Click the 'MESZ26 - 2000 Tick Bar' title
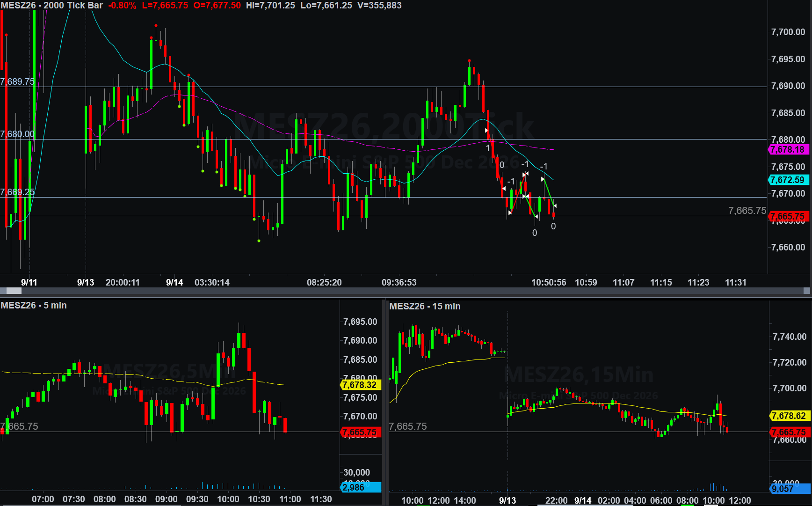Screen dimensions: 812x506 [x=51, y=6]
